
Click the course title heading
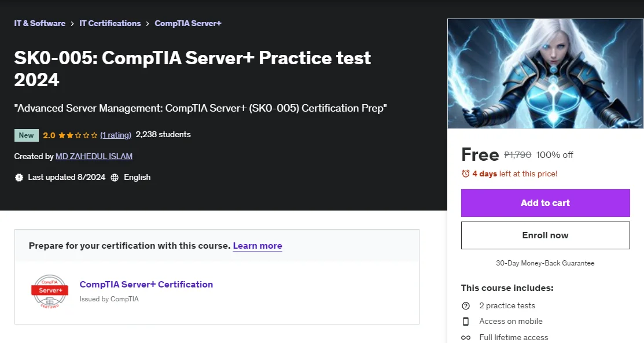193,69
